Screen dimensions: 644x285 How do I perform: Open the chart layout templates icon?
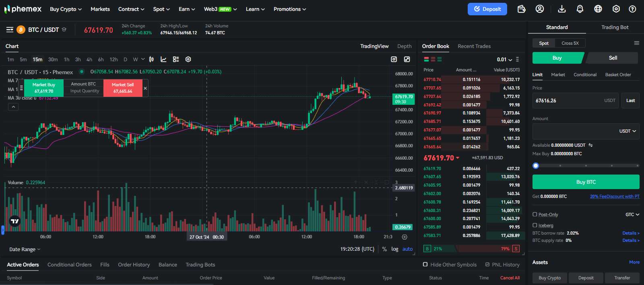(x=176, y=59)
